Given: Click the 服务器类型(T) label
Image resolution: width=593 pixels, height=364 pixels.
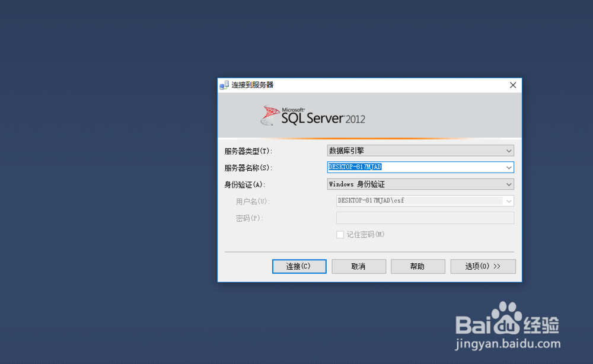Looking at the screenshot, I should click(248, 151).
